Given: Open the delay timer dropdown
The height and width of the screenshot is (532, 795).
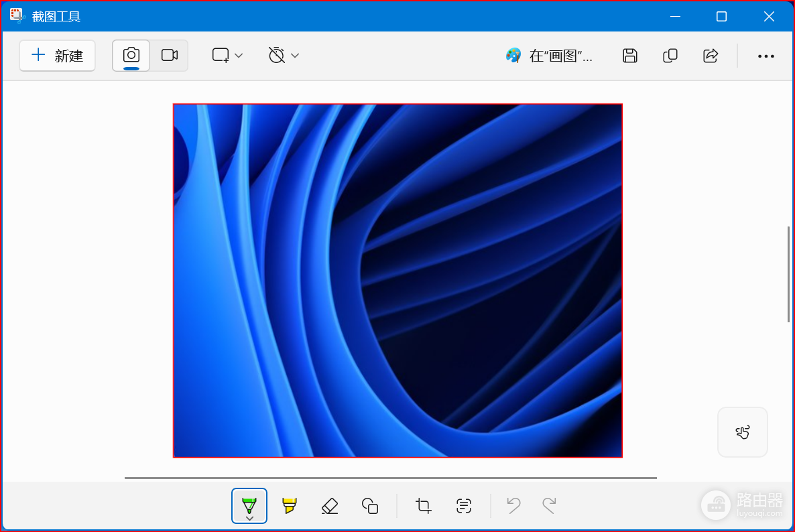Looking at the screenshot, I should 284,55.
